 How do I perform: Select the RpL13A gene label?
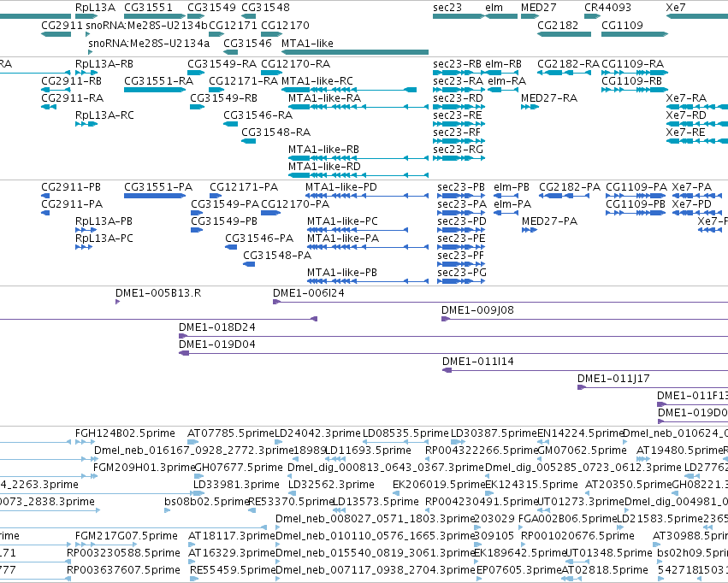tap(95, 8)
